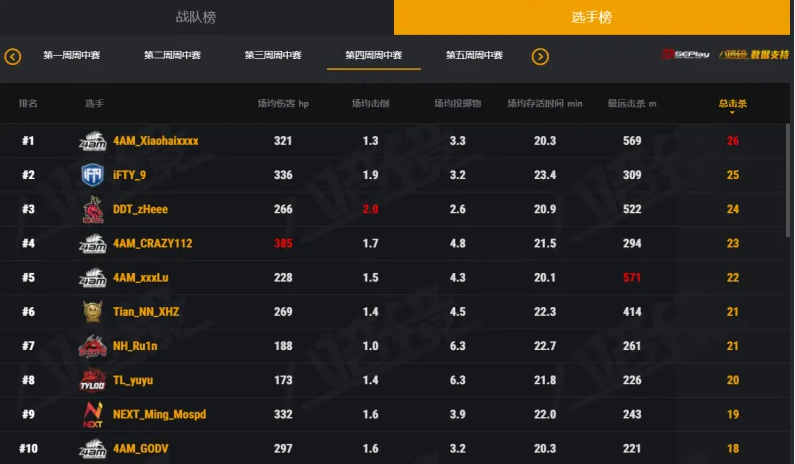Click survival time value 23.4
Viewport: 795px width, 464px height.
click(545, 175)
